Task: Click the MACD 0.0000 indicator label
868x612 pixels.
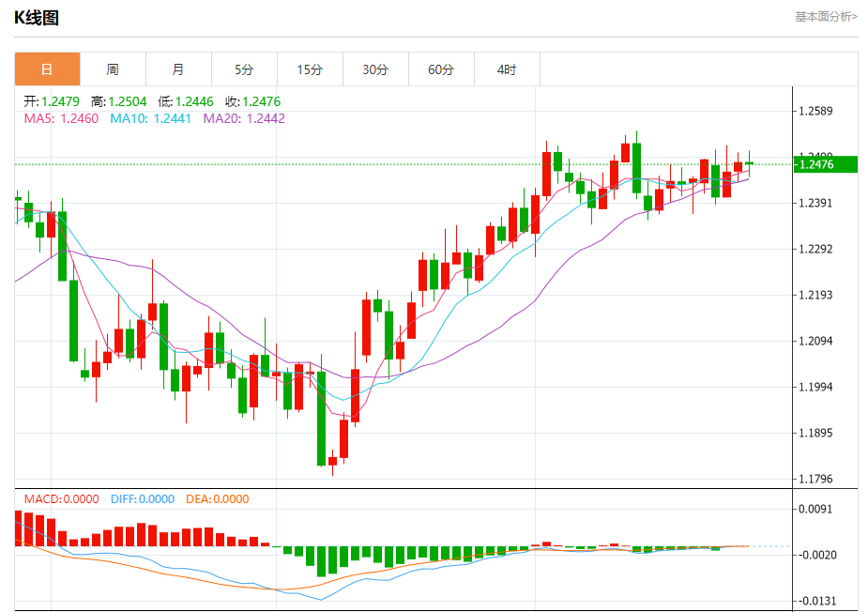Action: (x=61, y=499)
